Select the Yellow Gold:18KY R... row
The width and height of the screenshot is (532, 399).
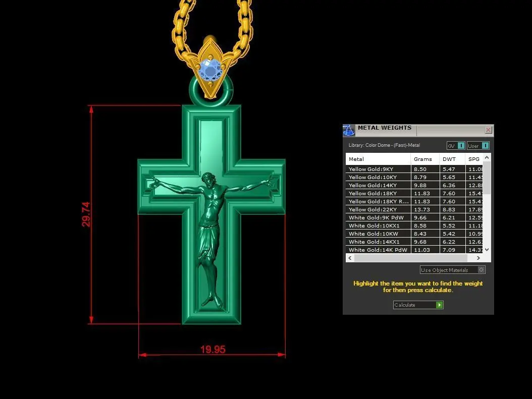(x=414, y=201)
